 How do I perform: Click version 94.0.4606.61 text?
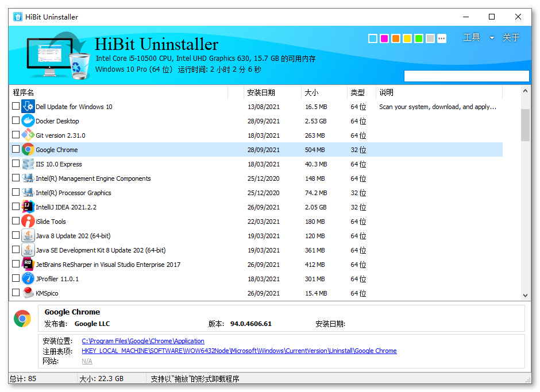click(250, 324)
